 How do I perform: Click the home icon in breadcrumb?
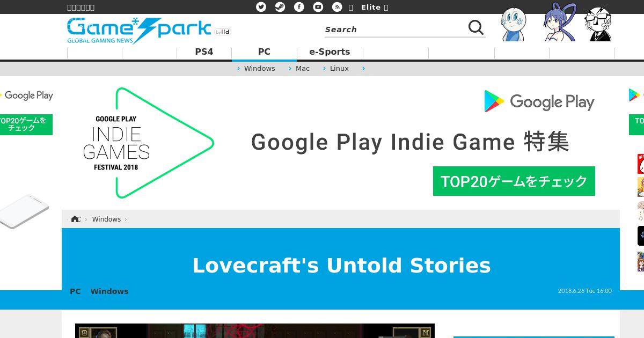[75, 219]
